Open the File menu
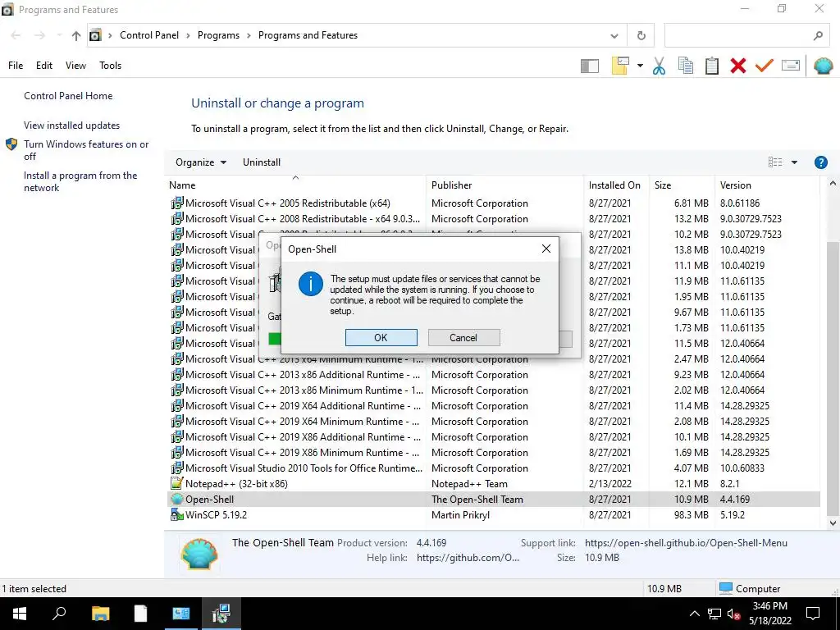This screenshot has width=840, height=630. [16, 66]
